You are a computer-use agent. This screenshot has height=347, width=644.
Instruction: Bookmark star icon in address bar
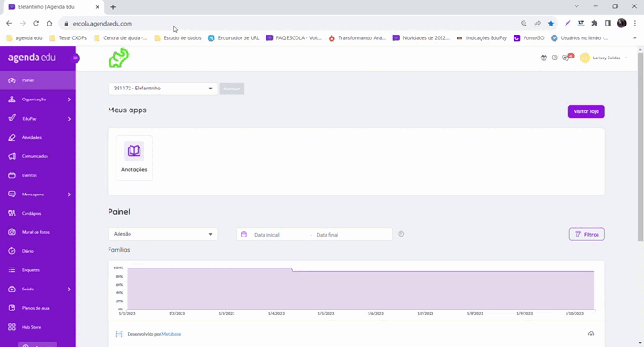click(551, 24)
